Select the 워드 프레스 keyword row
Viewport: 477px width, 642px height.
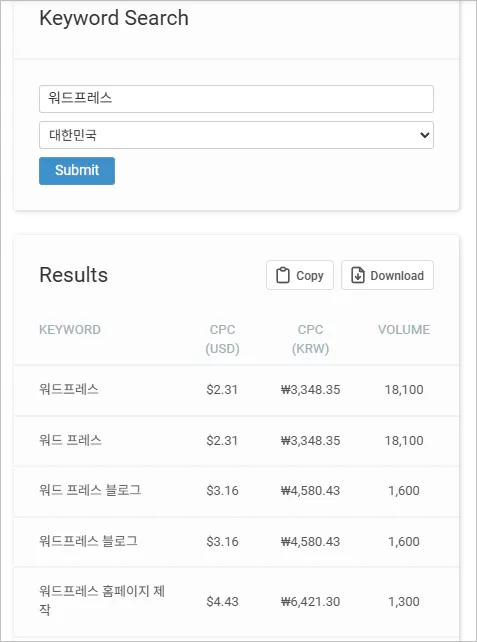[x=237, y=441]
